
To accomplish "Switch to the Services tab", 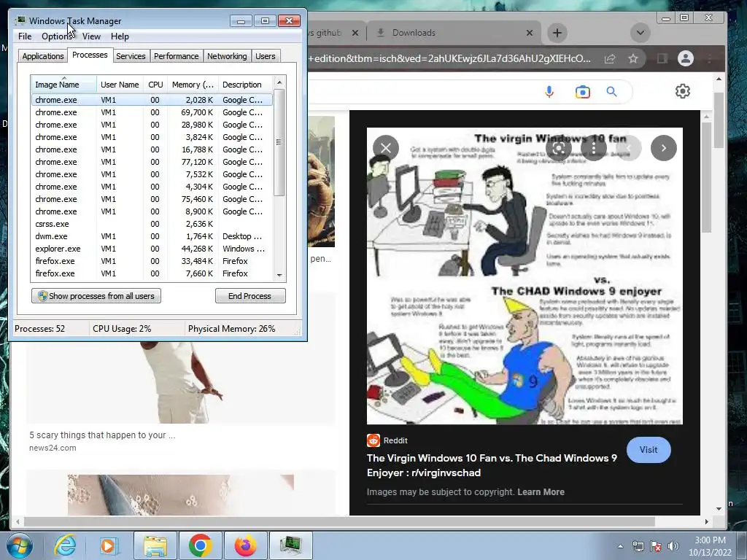I will point(131,56).
